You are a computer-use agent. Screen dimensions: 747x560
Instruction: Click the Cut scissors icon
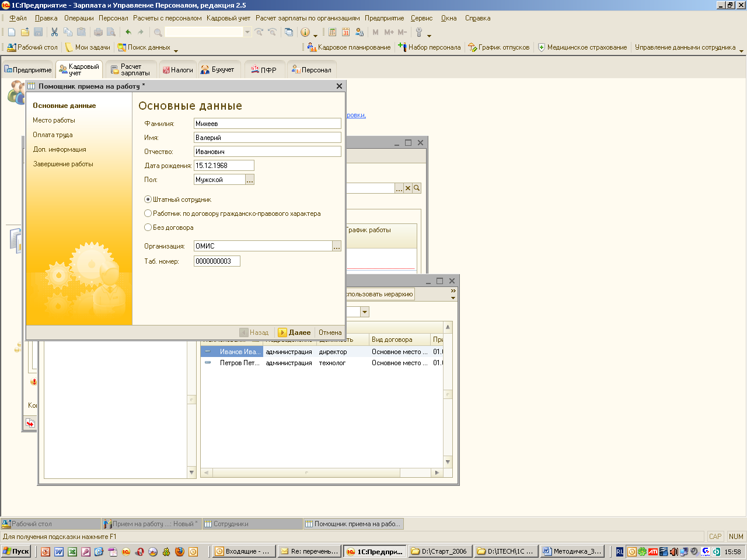pos(55,32)
